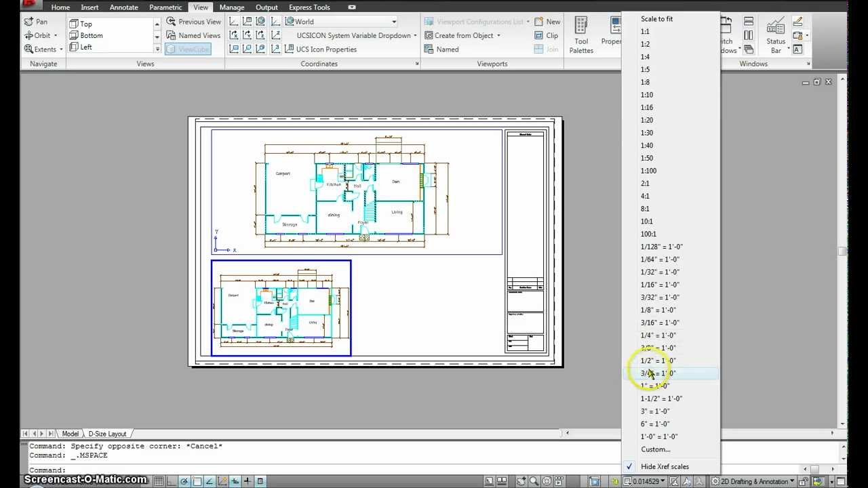Screen dimensions: 868x488
Task: Toggle Object Snap in status bar
Action: 197,482
